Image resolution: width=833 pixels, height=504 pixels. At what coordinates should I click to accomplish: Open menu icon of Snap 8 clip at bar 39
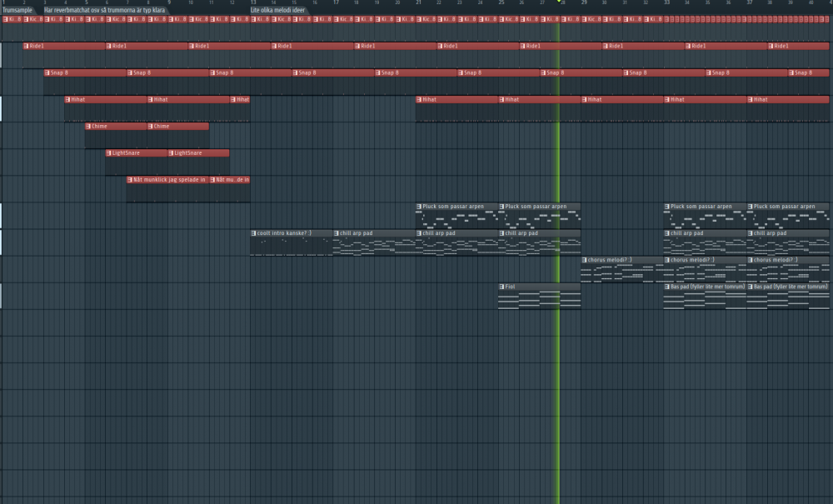pos(791,72)
